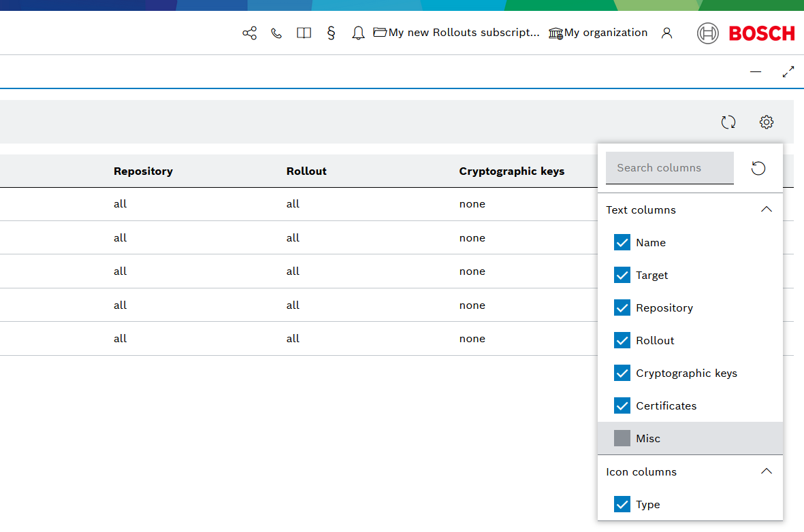Focus the Search columns input field
Viewport: 804px width, 532px height.
click(669, 168)
